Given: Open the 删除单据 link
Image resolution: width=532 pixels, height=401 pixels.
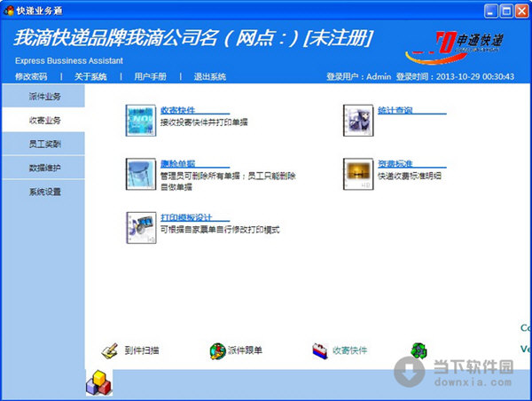Looking at the screenshot, I should (178, 163).
